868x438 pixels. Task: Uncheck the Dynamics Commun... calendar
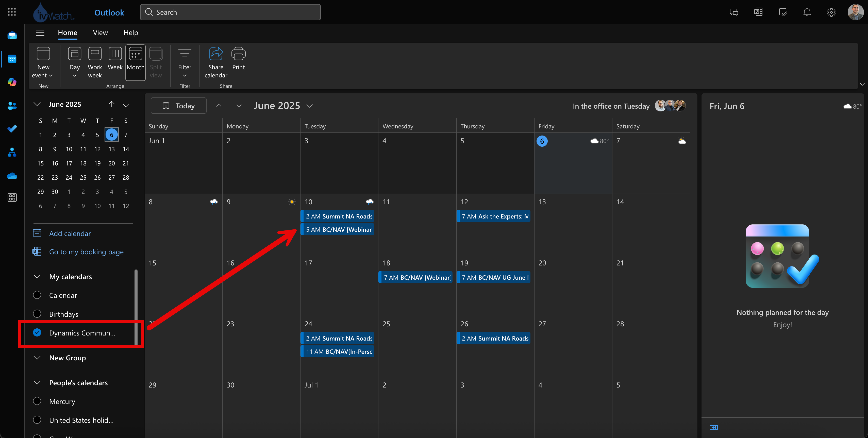coord(37,333)
